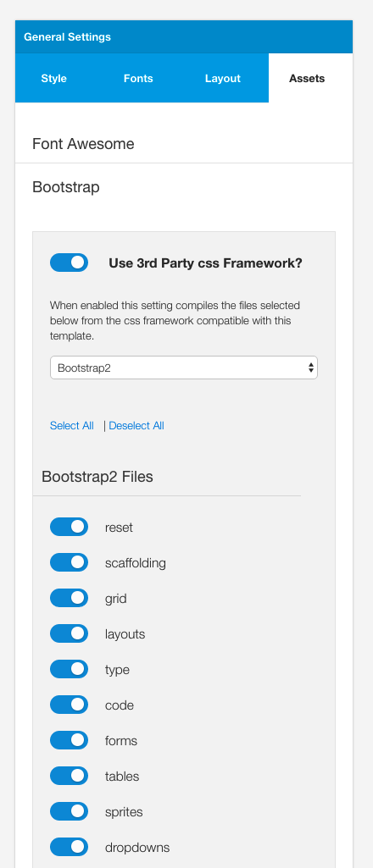373x868 pixels.
Task: Click the Assets tab
Action: (307, 78)
